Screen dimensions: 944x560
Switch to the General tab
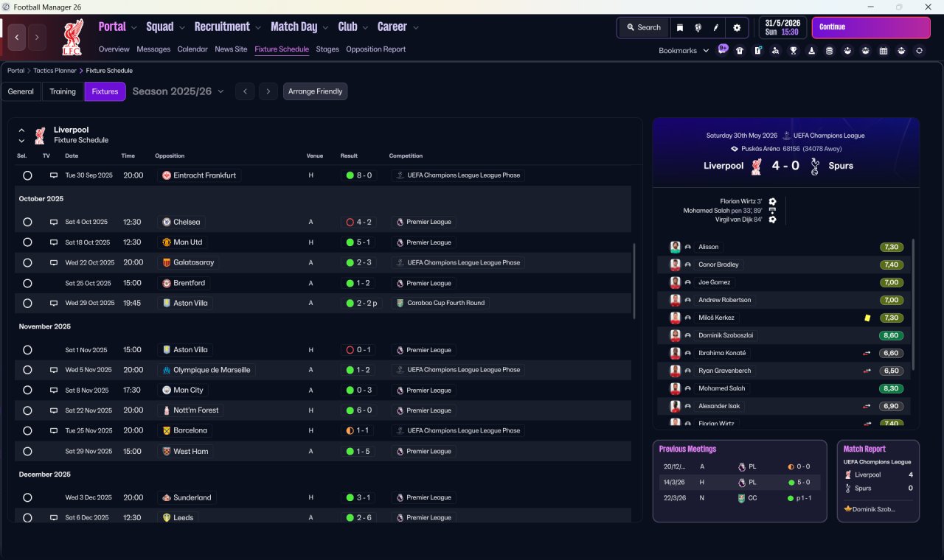(x=21, y=91)
